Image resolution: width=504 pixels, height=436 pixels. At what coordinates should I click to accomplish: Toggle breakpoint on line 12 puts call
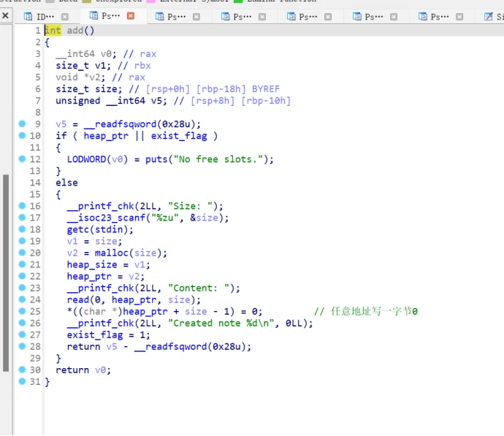coord(22,159)
